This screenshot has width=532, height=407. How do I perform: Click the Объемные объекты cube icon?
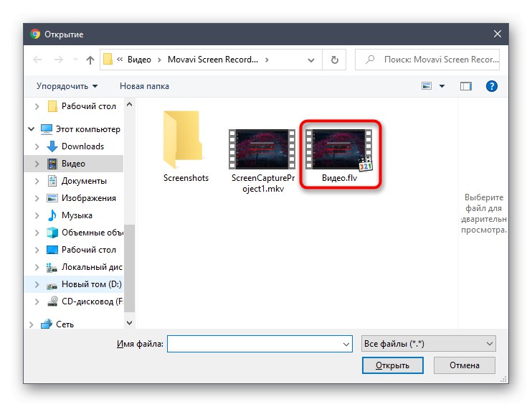tap(52, 233)
